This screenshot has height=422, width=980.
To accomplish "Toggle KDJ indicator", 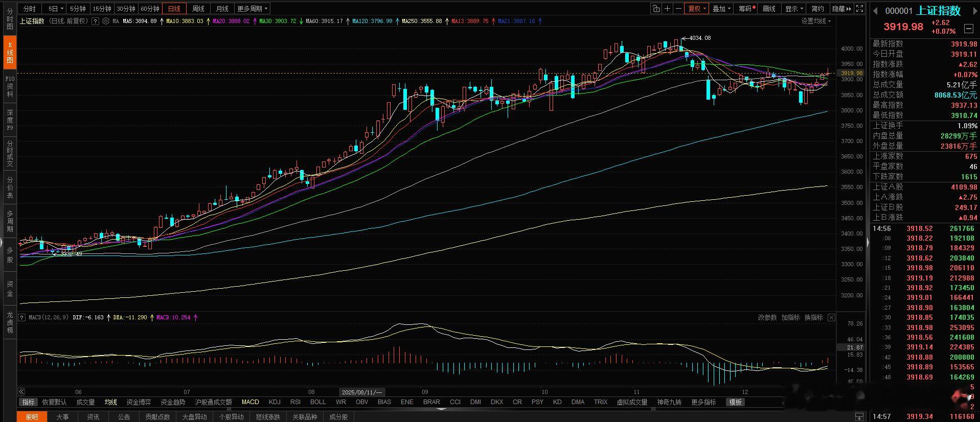I will point(275,402).
